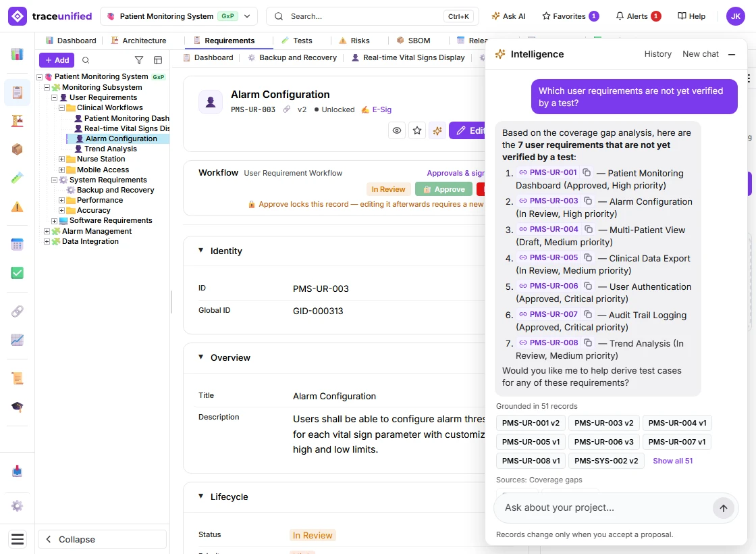
Task: Open the Patient Monitoring System project dropdown
Action: coord(179,16)
